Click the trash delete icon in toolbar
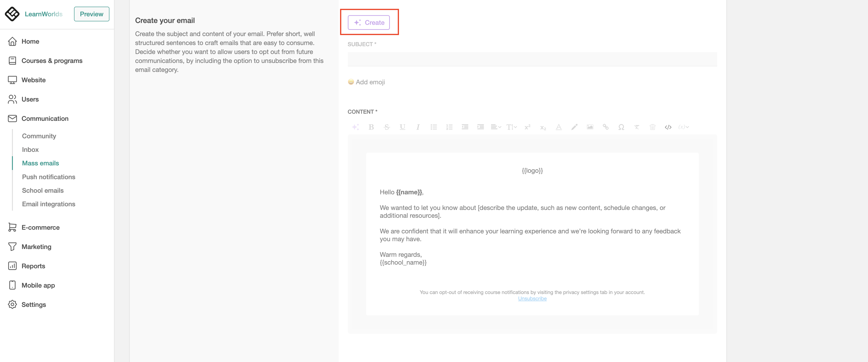The height and width of the screenshot is (362, 868). pyautogui.click(x=652, y=127)
